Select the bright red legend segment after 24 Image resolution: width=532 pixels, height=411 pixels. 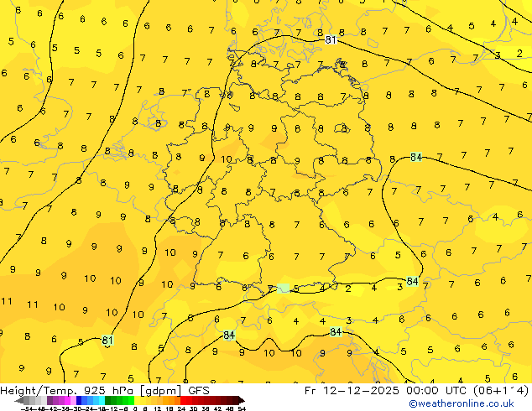coord(183,400)
